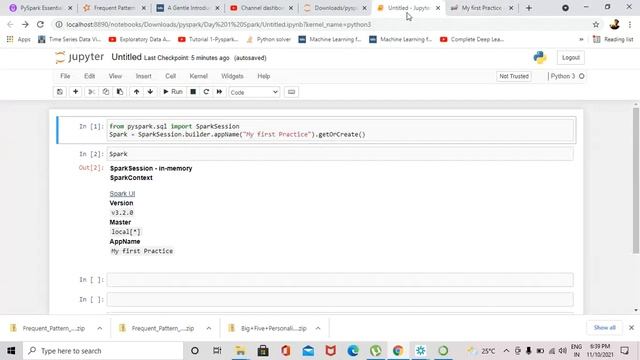This screenshot has height=360, width=640.
Task: Save notebook with the floppy disk icon
Action: point(60,92)
